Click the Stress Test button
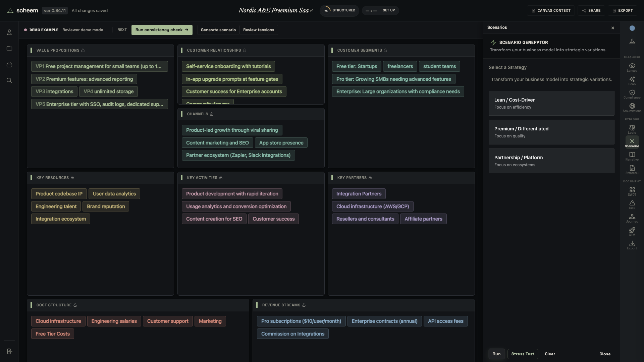Screen dimensions: 644x362 pos(523,354)
